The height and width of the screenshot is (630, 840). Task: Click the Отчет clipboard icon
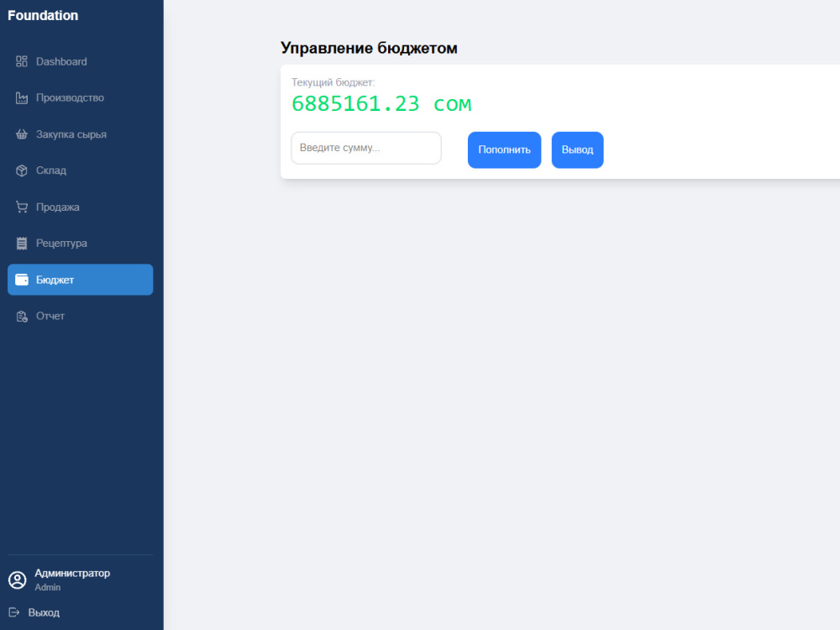(22, 316)
